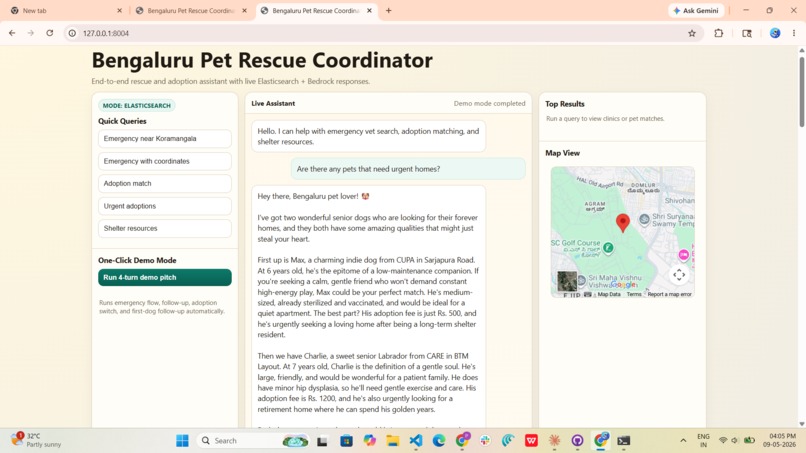This screenshot has height=453, width=806.
Task: Click the Top Results heading
Action: [x=565, y=104]
